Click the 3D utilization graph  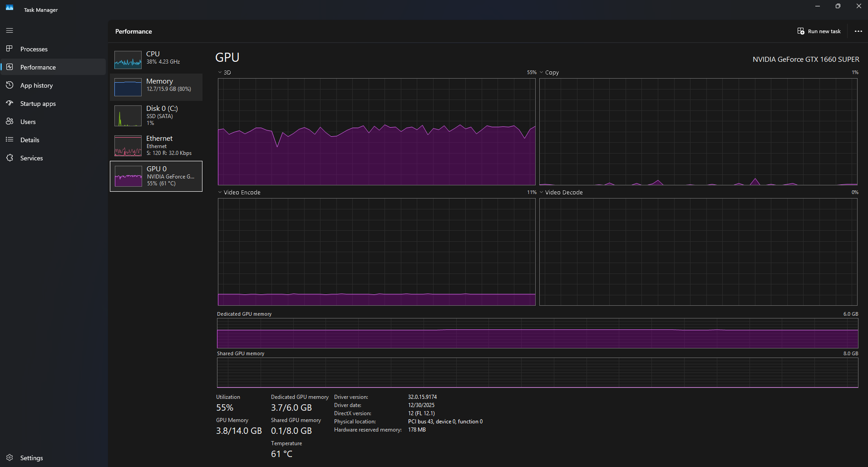click(377, 132)
